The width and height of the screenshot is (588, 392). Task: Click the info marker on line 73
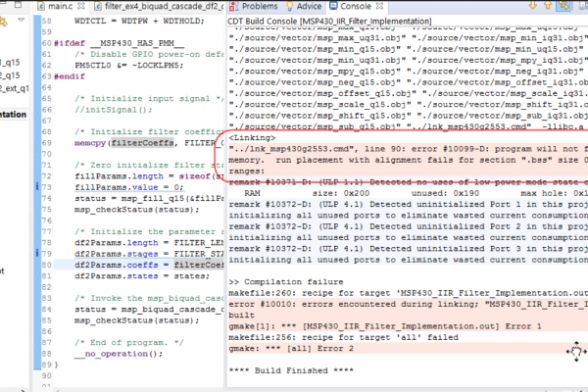tap(37, 186)
